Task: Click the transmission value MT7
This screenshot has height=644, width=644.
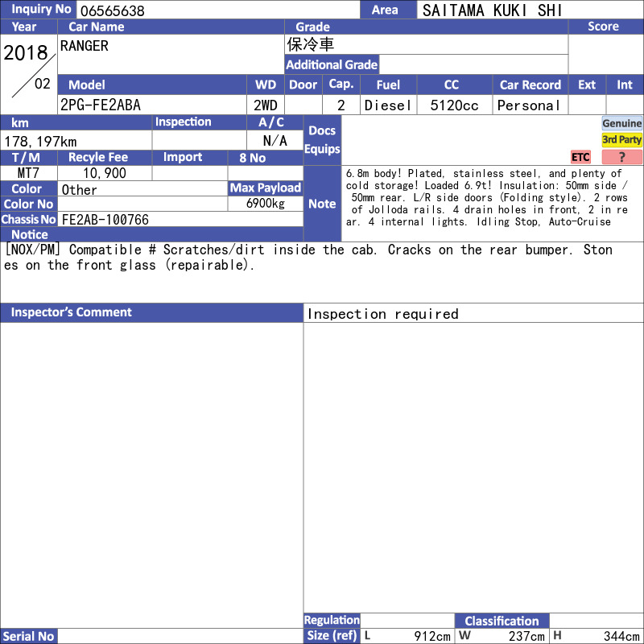Action: click(29, 173)
